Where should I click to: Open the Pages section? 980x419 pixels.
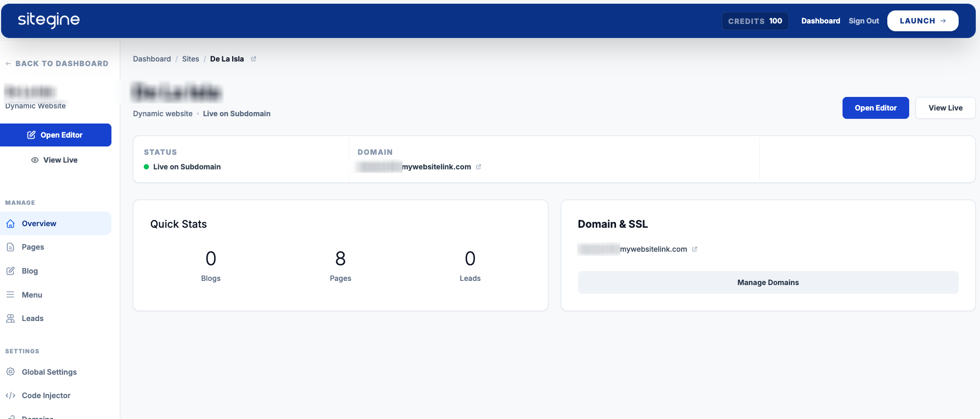(x=56, y=247)
